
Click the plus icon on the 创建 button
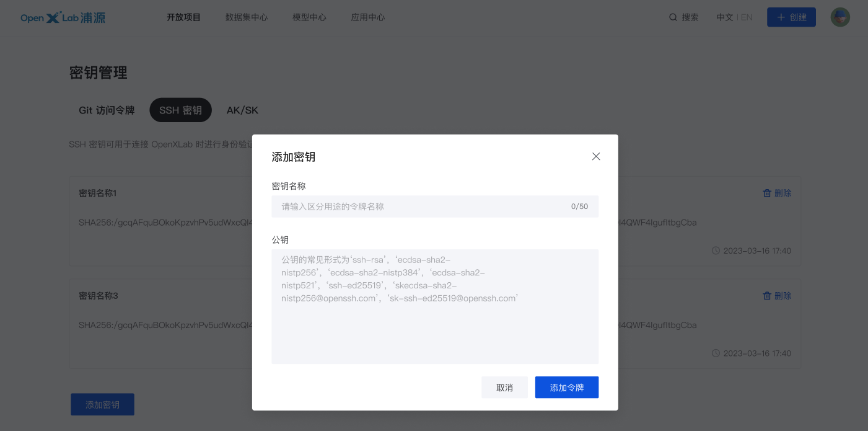tap(780, 17)
